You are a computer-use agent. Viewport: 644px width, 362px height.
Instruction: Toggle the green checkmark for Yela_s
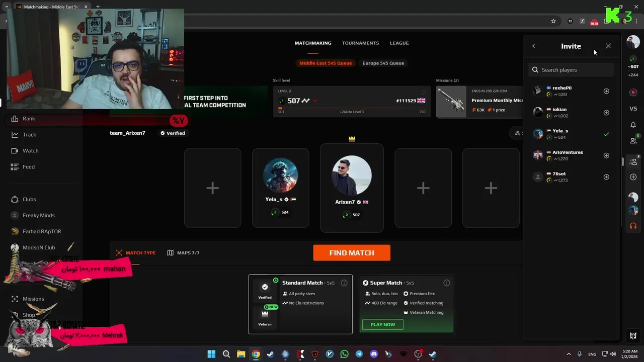[x=606, y=134]
